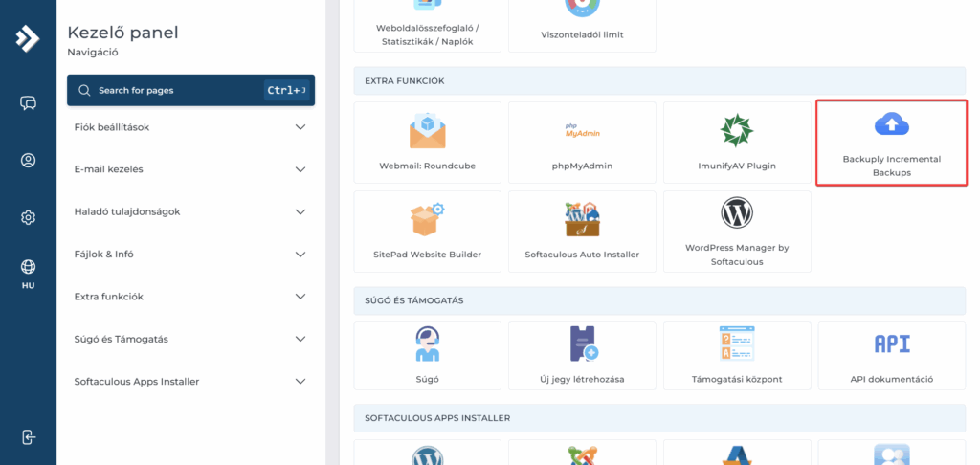The image size is (980, 465).
Task: Open Weboldalösszefoglaló / Statisztikák / Naplók tile
Action: pyautogui.click(x=428, y=26)
